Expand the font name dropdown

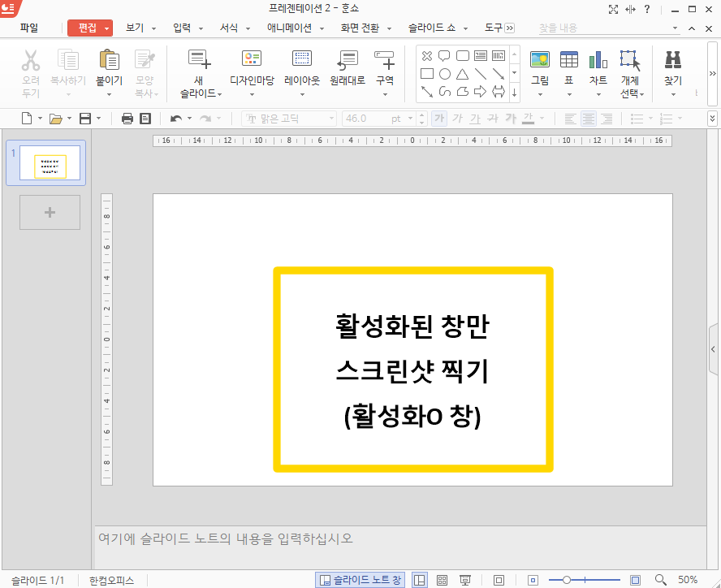click(331, 118)
